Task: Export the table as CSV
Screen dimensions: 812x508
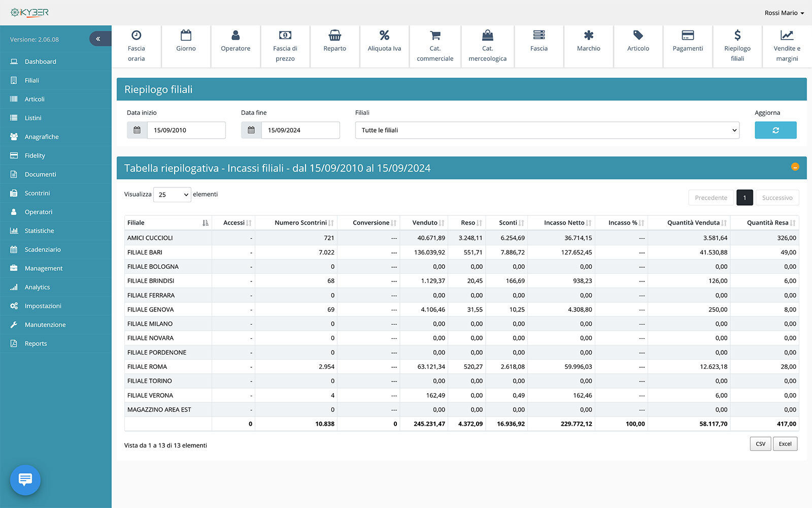Action: [x=760, y=443]
